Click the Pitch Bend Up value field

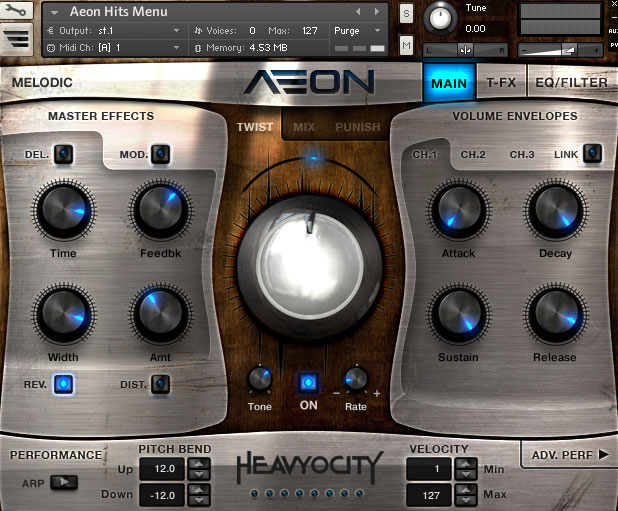pos(163,469)
